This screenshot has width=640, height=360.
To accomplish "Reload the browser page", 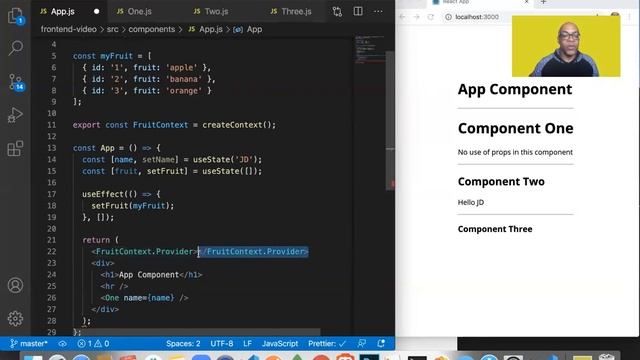I will (x=431, y=17).
